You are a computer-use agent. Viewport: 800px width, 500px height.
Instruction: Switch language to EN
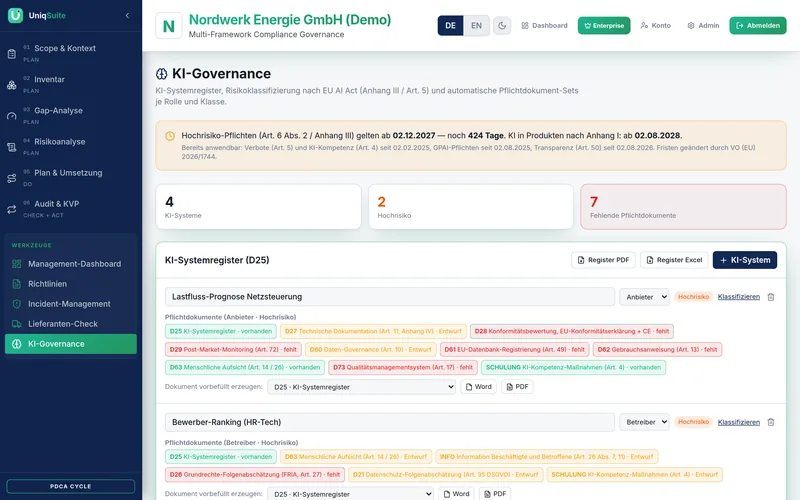point(476,26)
